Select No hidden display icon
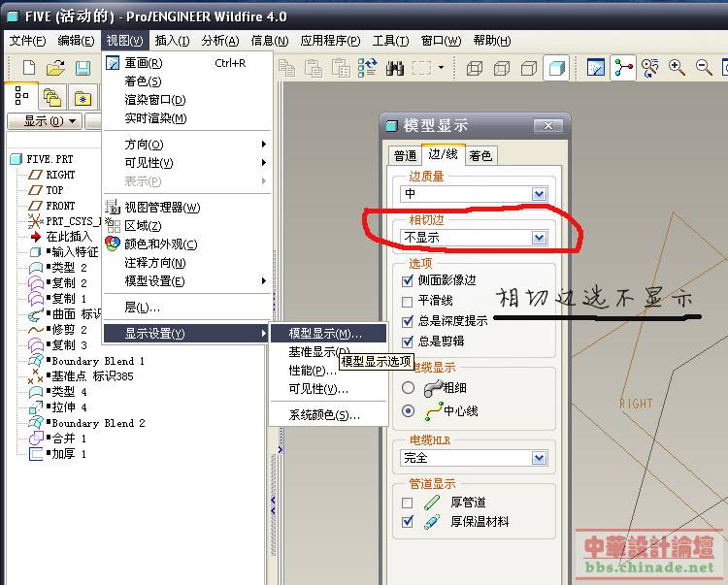The width and height of the screenshot is (728, 585). [529, 69]
